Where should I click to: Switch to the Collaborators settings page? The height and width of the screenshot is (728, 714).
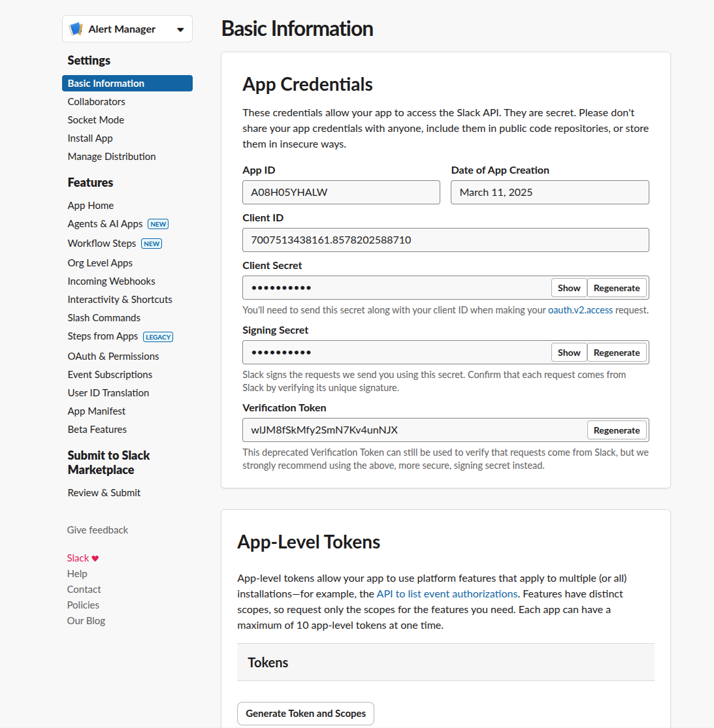click(x=96, y=101)
